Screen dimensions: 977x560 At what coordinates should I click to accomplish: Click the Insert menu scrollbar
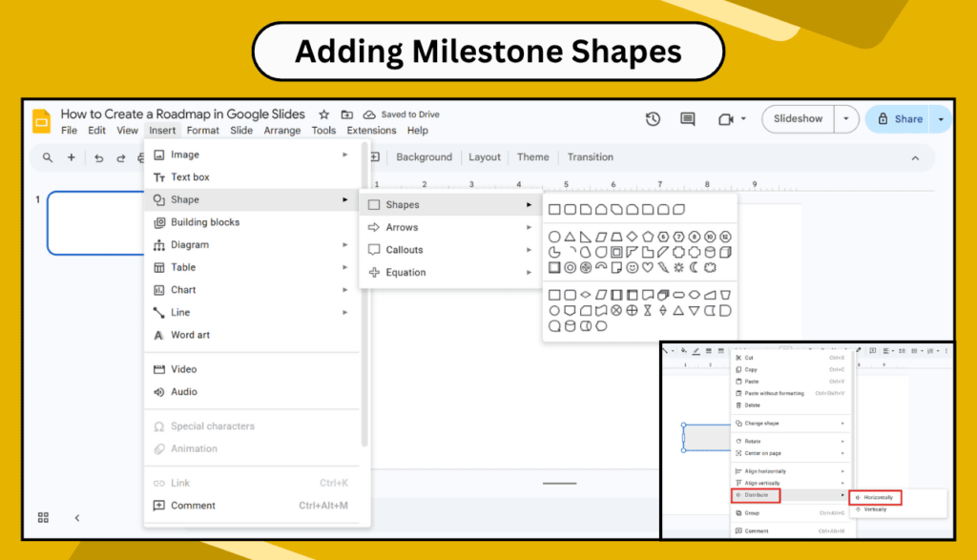pyautogui.click(x=364, y=294)
